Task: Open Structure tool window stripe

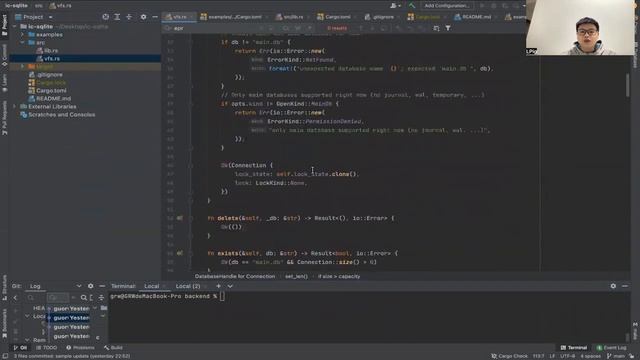Action: [4, 287]
